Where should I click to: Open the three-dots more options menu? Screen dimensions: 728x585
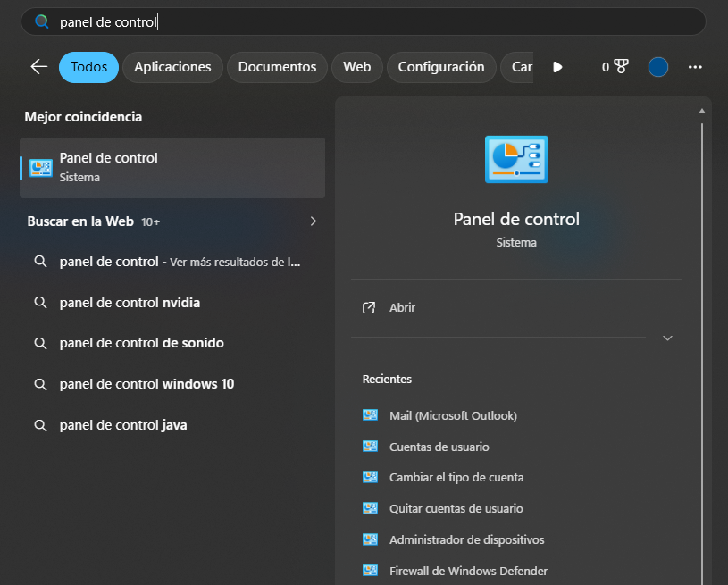(x=695, y=67)
